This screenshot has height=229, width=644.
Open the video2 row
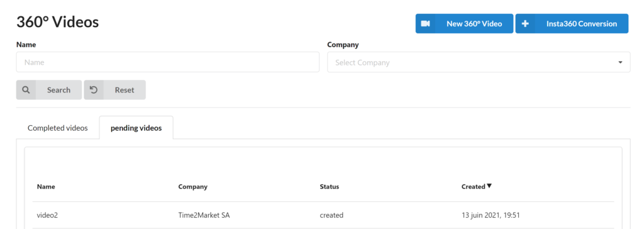coord(323,215)
